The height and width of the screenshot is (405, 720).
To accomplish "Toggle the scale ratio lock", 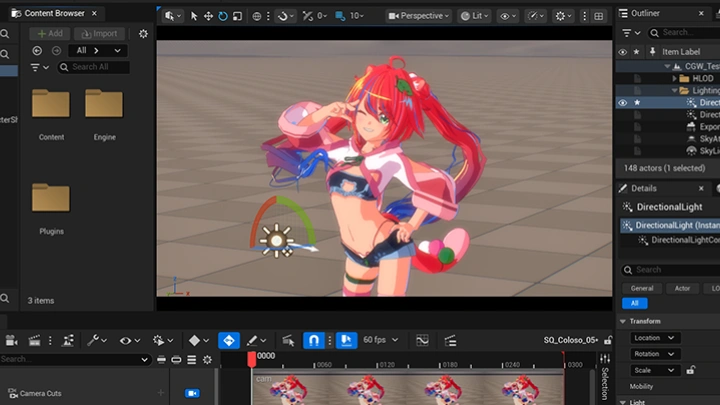I will click(x=691, y=370).
